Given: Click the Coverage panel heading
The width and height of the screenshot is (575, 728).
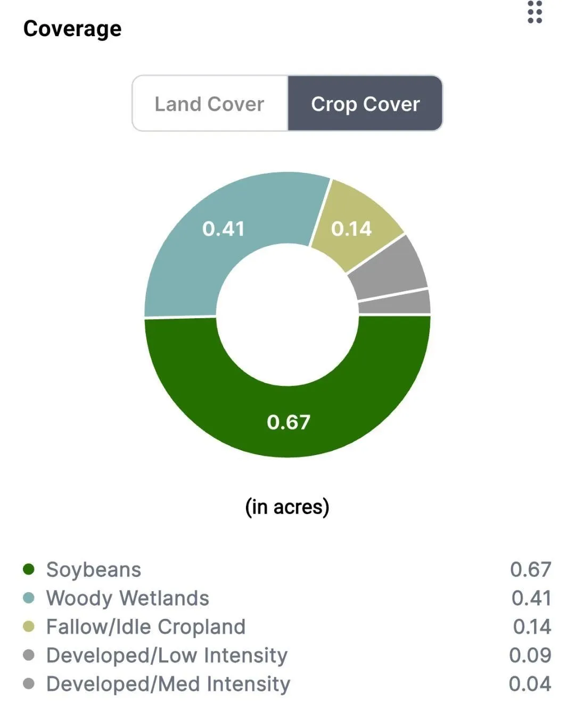Looking at the screenshot, I should click(72, 29).
